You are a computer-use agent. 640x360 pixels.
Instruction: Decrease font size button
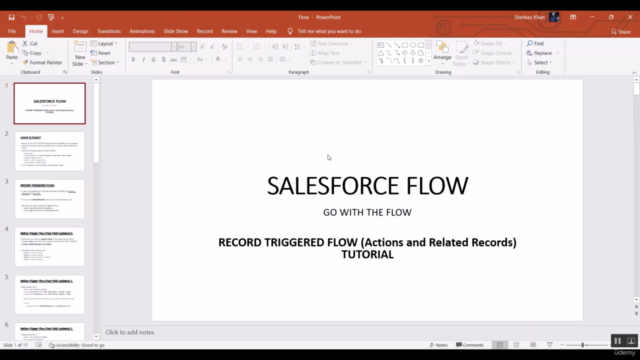[212, 47]
